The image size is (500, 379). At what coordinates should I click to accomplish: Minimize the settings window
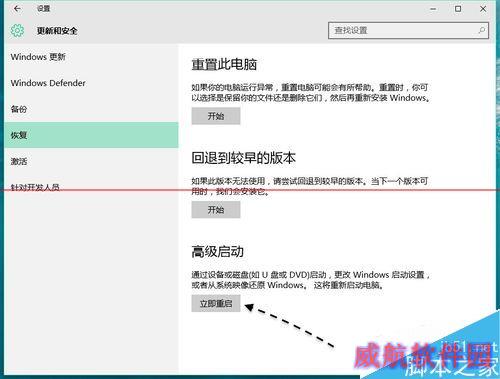click(x=433, y=9)
